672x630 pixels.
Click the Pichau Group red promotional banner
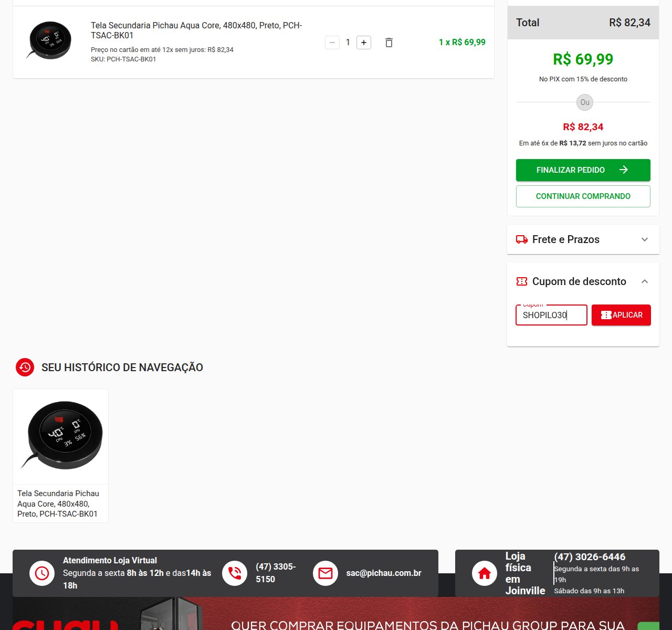(336, 613)
